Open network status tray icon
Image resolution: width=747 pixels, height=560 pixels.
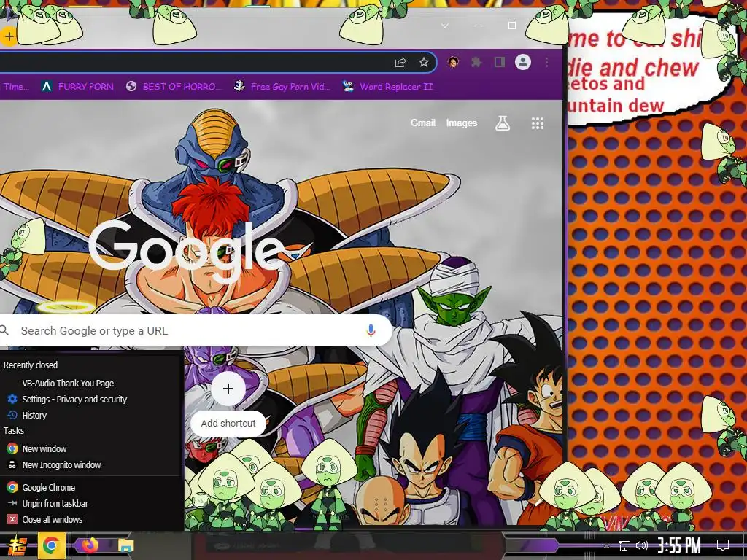[624, 545]
